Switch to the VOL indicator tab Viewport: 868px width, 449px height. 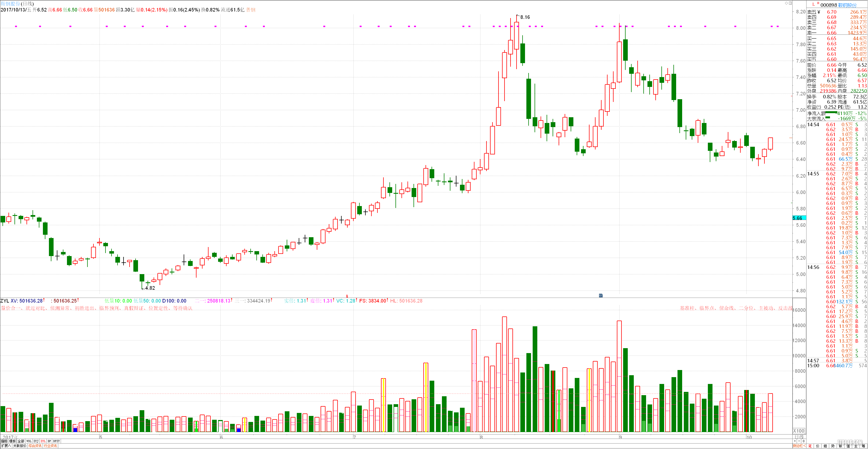pos(29,441)
